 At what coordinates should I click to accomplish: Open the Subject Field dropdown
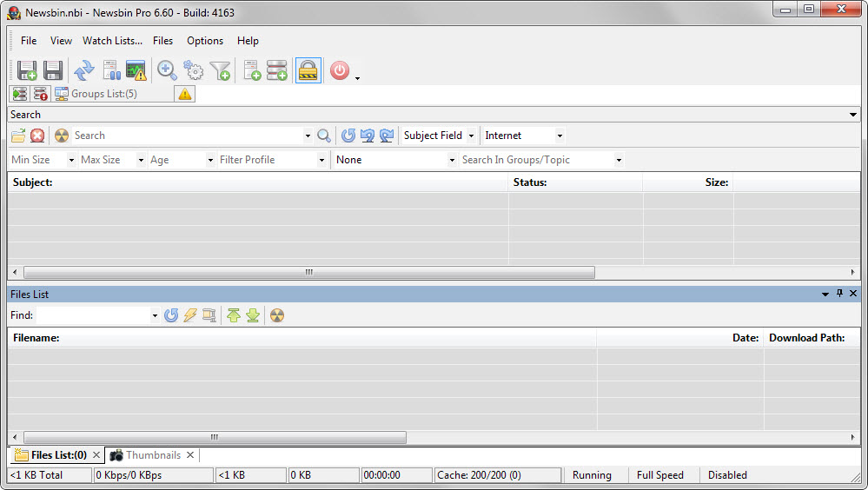pyautogui.click(x=471, y=136)
